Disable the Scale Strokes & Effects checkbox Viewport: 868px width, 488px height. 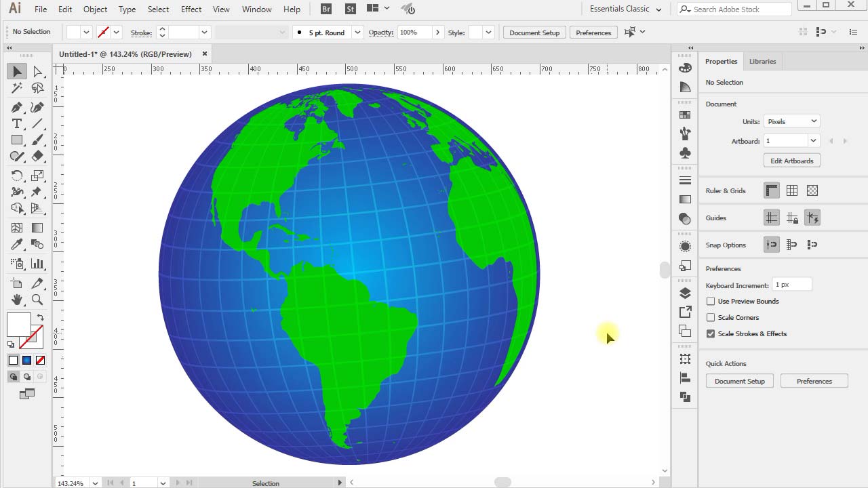pyautogui.click(x=711, y=333)
